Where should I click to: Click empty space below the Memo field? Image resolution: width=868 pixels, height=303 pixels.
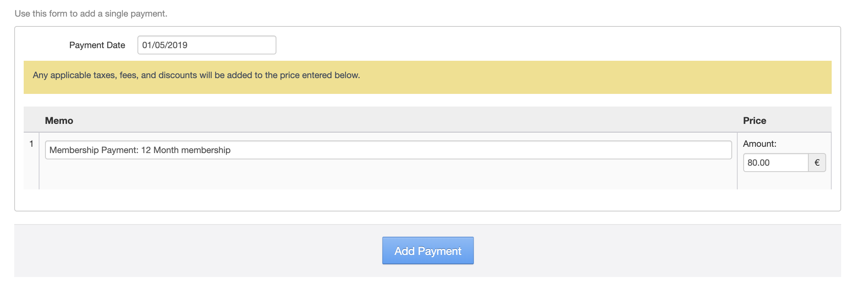tap(388, 175)
